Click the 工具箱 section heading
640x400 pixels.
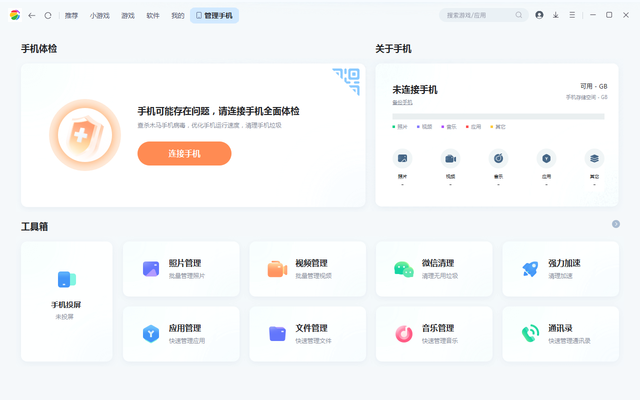click(x=35, y=227)
